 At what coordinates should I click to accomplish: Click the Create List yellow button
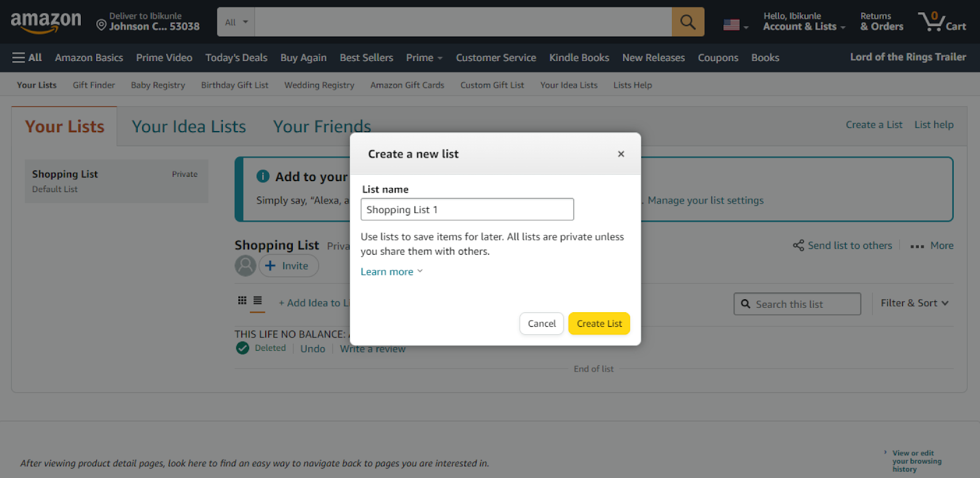tap(599, 324)
